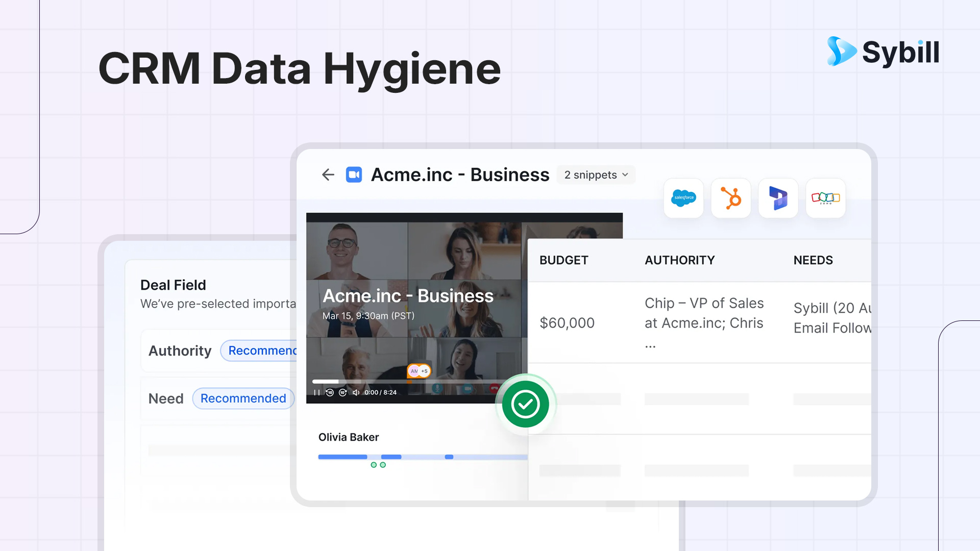This screenshot has height=551, width=980.
Task: Click the second green dot under the speaker timeline
Action: [383, 465]
